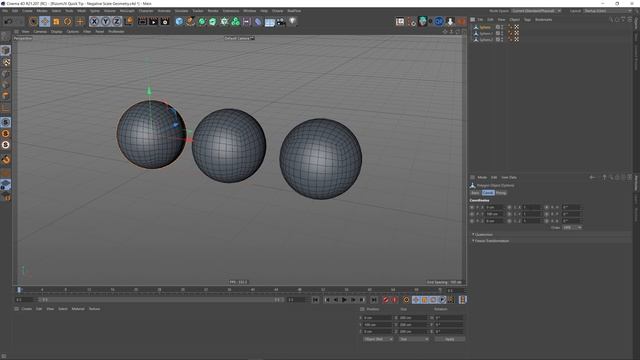This screenshot has width=640, height=360.
Task: Click the Undo arrow icon
Action: [8, 21]
